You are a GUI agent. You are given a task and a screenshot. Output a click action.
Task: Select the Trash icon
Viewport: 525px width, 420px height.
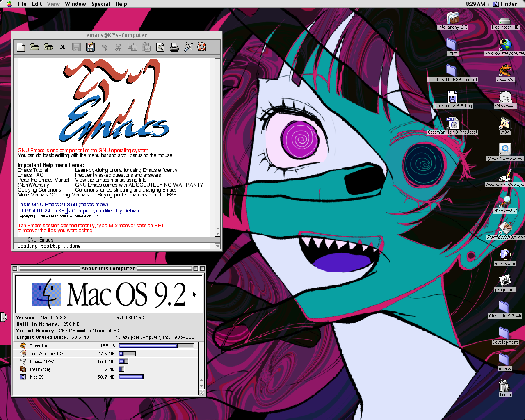point(504,386)
